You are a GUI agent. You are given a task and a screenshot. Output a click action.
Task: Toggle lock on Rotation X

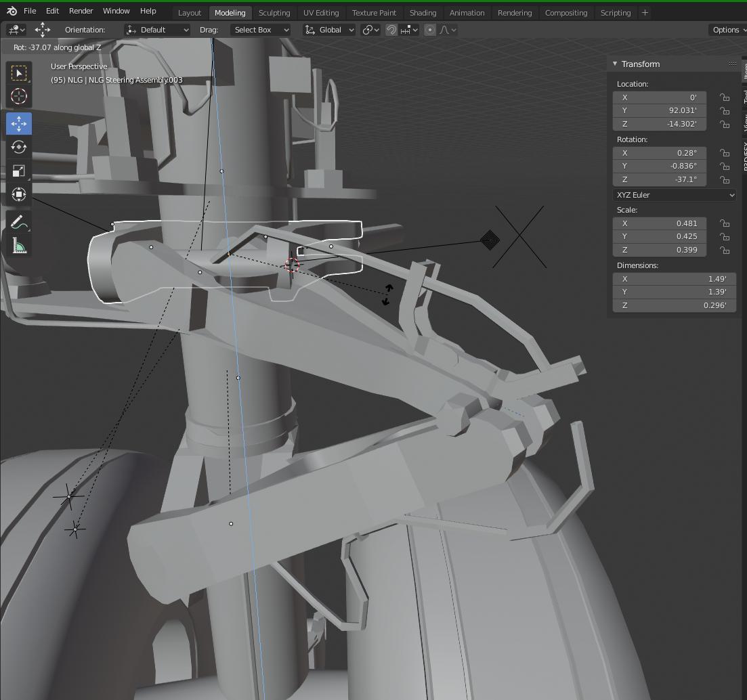tap(725, 153)
